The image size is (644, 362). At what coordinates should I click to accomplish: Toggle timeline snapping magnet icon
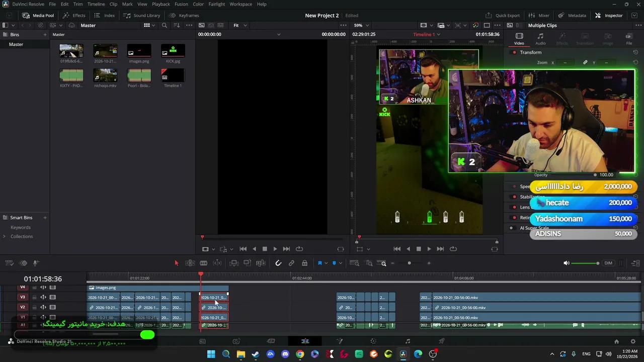point(278,263)
